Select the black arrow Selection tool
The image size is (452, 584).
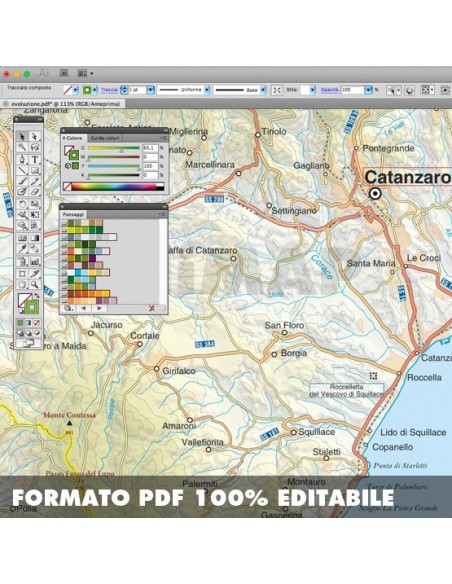click(23, 137)
